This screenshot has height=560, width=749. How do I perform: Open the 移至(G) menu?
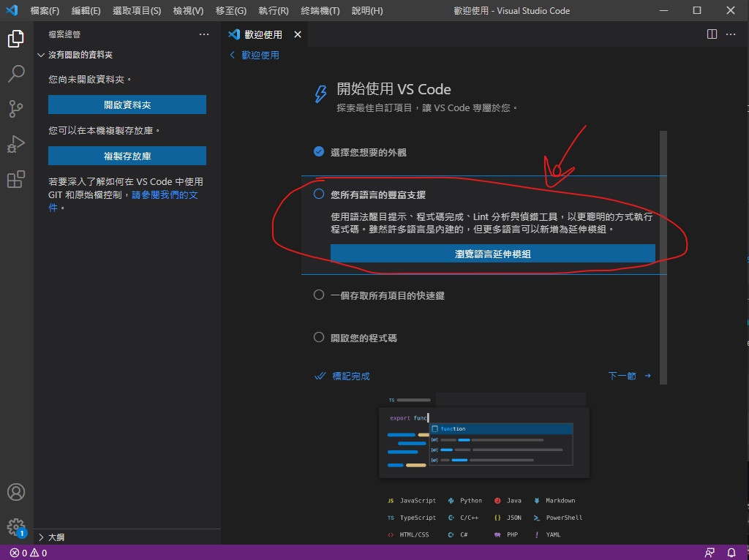coord(230,10)
